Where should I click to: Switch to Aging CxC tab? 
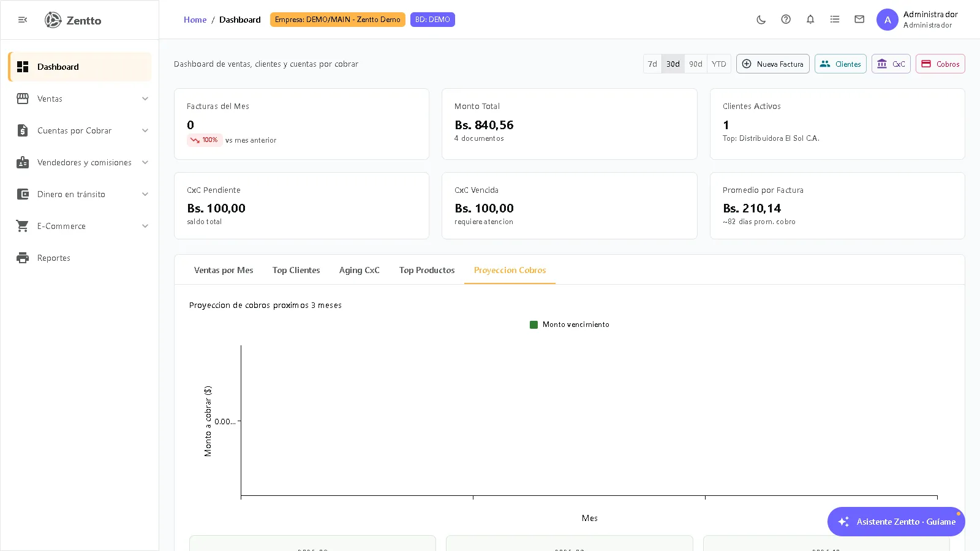point(360,270)
